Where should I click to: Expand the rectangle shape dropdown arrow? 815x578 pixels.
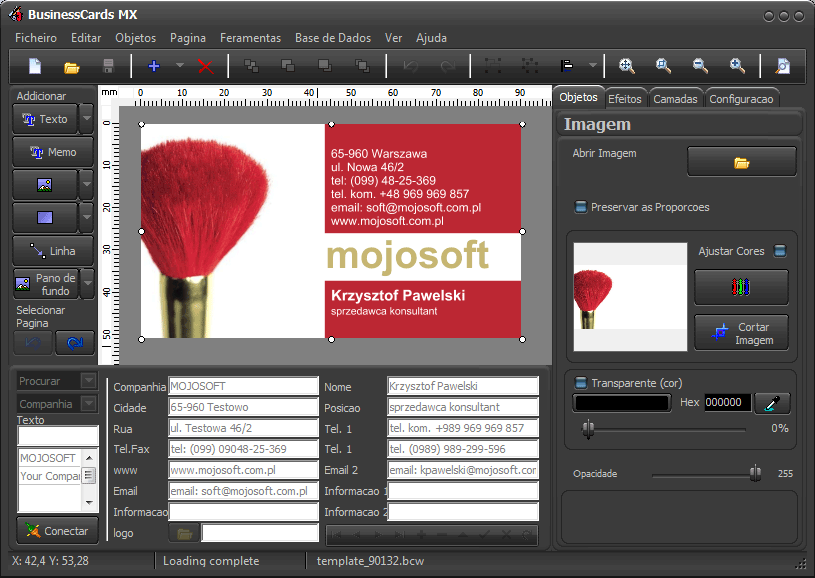[87, 217]
